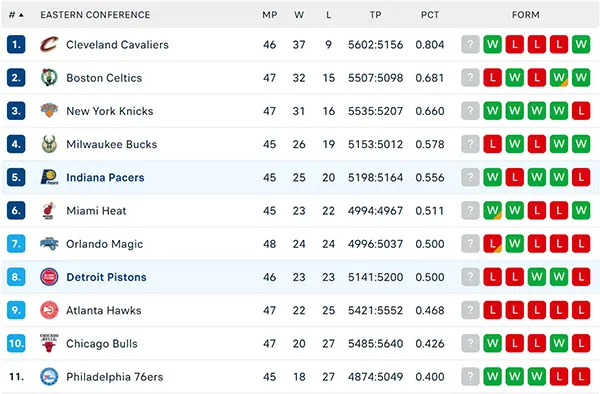Click Atlanta Hawks' first L form badge
Screen dimensions: 600x394
point(492,310)
